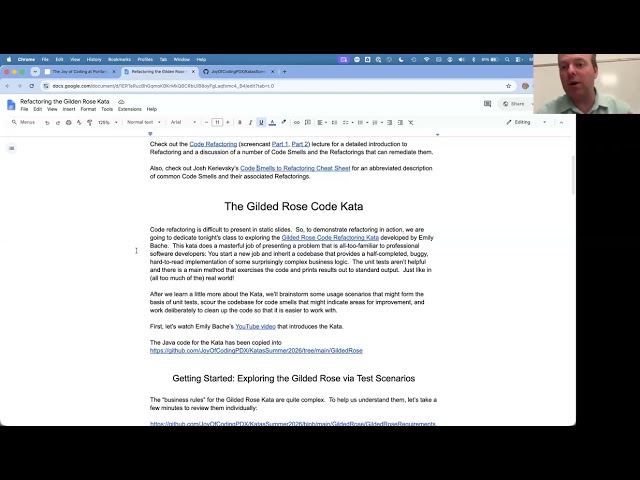Open line and paragraph spacing options
This screenshot has width=640, height=480.
click(x=334, y=122)
